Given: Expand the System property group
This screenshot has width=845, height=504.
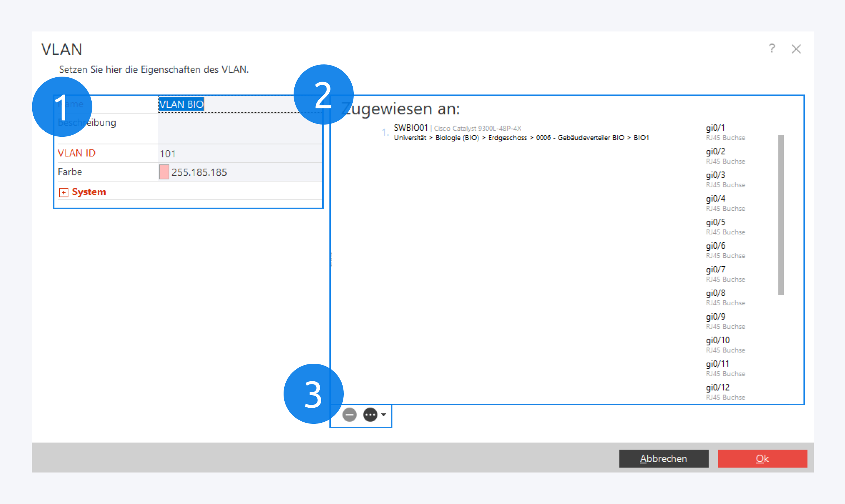Looking at the screenshot, I should click(x=64, y=193).
